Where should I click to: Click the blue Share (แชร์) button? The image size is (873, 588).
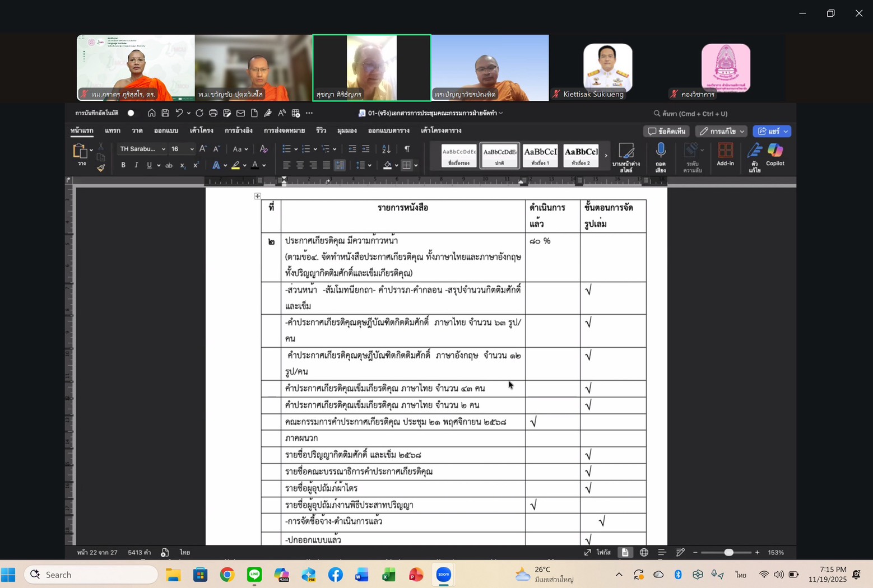point(772,131)
